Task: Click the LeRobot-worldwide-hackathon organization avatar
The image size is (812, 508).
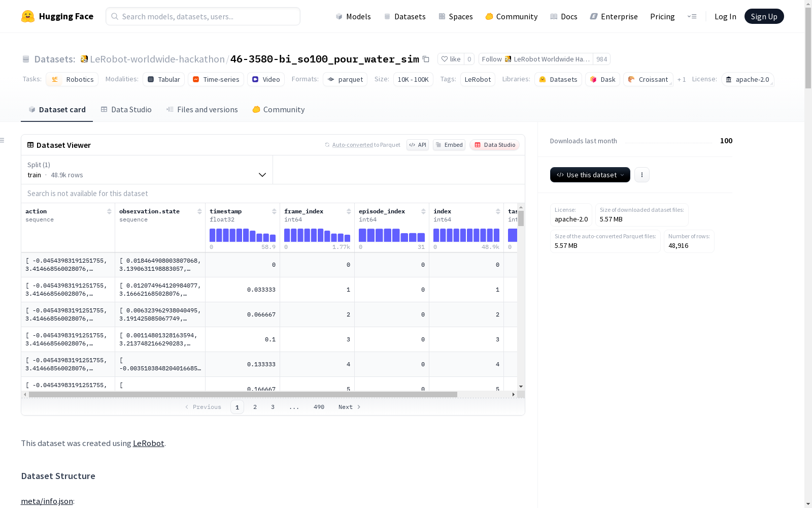Action: coord(84,59)
